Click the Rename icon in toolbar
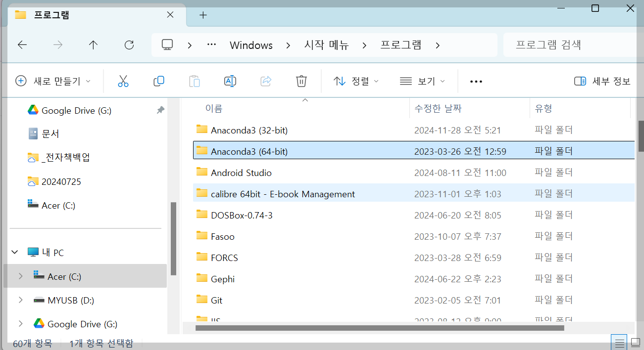This screenshot has width=644, height=350. pos(230,81)
